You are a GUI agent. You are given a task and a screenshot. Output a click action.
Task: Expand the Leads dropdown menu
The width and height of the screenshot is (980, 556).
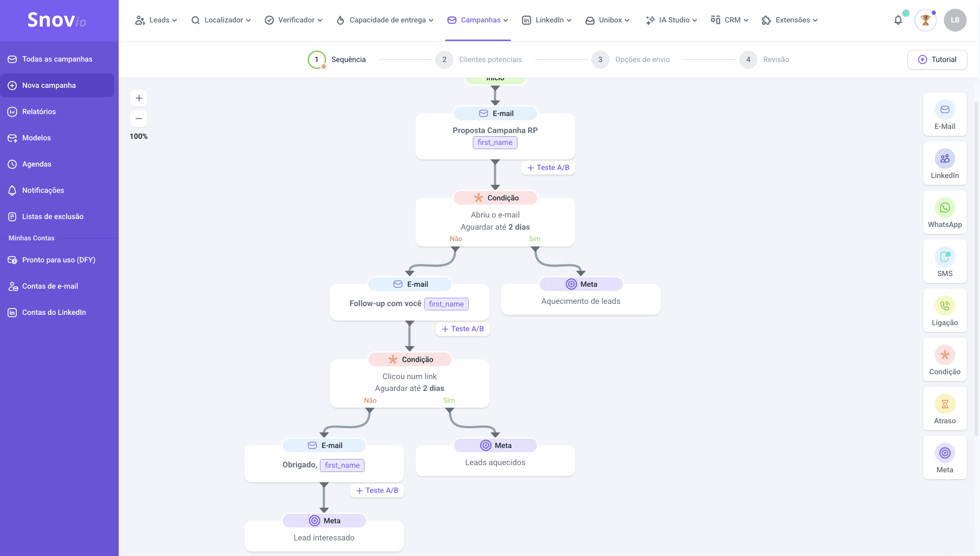[156, 20]
